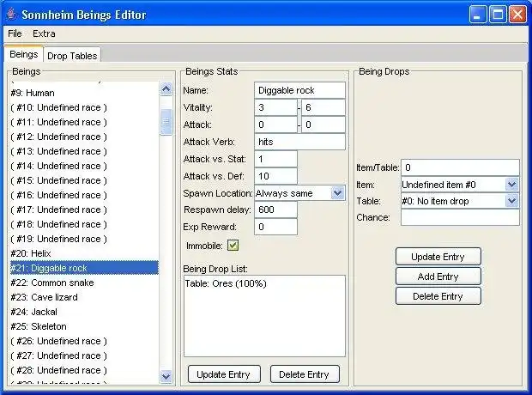Click the Java icon in the title bar

coord(11,15)
